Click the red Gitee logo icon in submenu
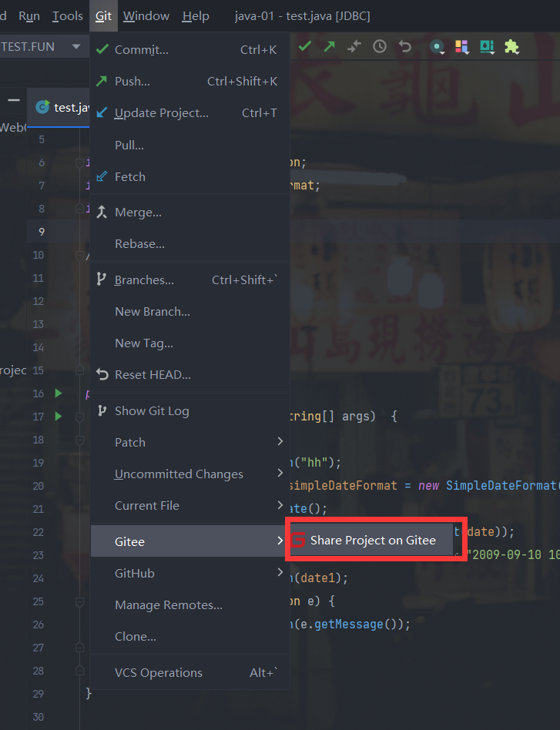Screen dimensions: 560x730 pyautogui.click(x=298, y=540)
